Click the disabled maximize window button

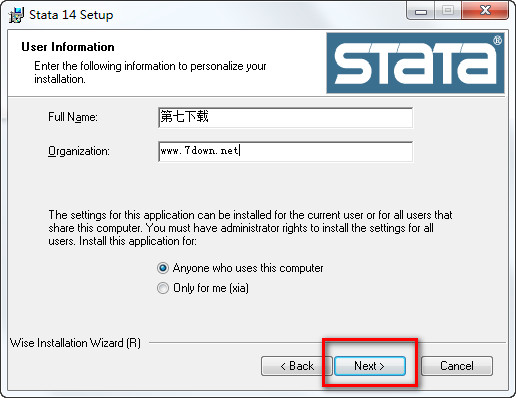point(448,11)
